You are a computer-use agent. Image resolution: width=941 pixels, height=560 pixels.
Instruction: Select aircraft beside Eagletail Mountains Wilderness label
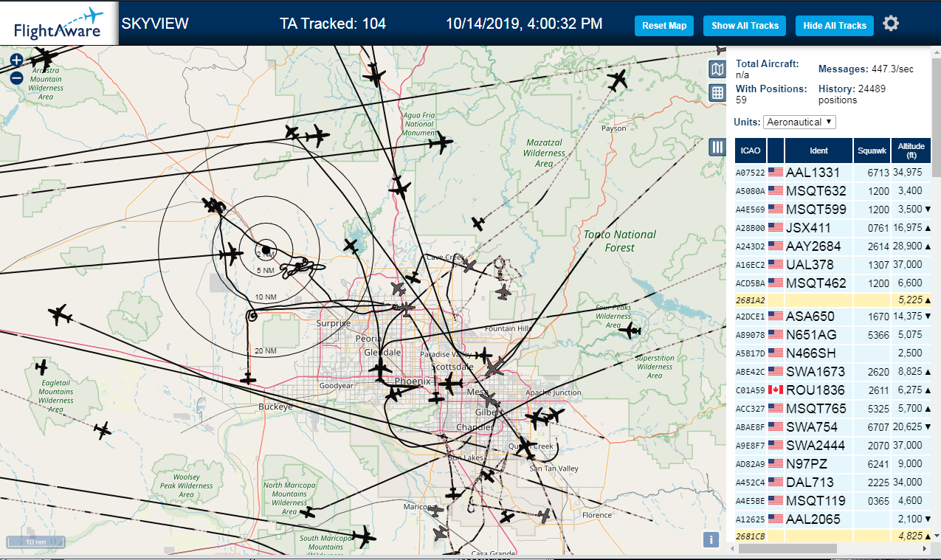[x=41, y=367]
